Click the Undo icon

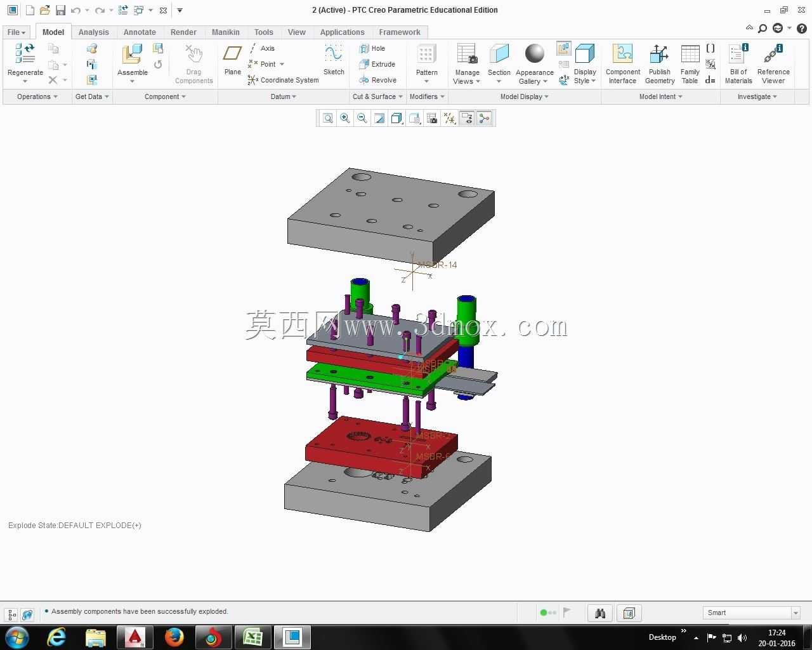coord(76,10)
